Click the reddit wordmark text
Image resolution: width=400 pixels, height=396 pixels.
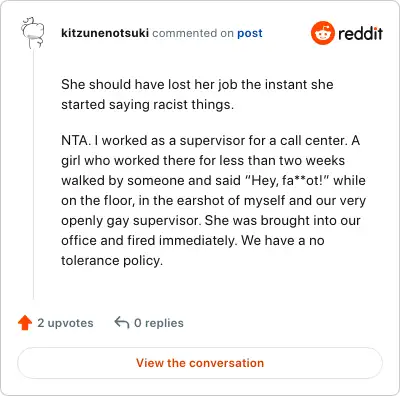tap(360, 33)
